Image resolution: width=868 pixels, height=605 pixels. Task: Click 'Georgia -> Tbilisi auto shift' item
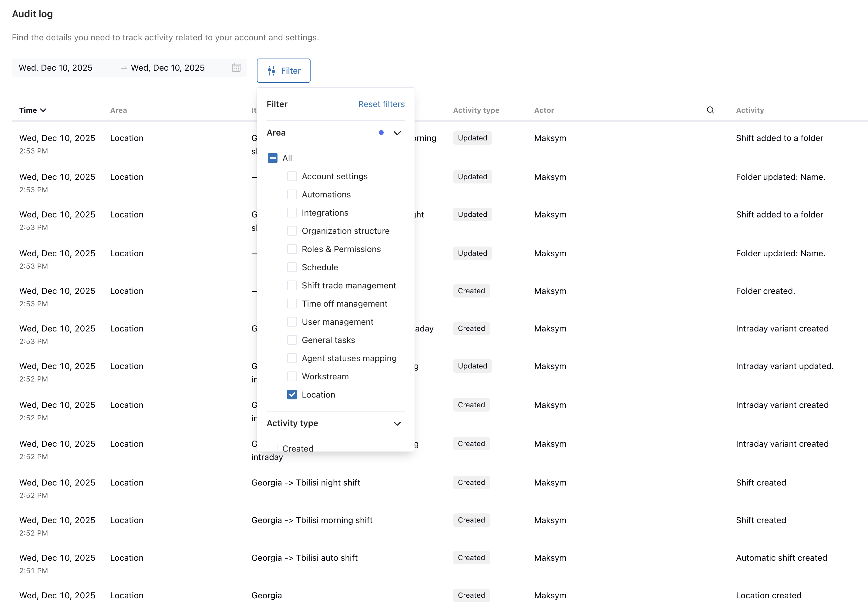coord(304,558)
